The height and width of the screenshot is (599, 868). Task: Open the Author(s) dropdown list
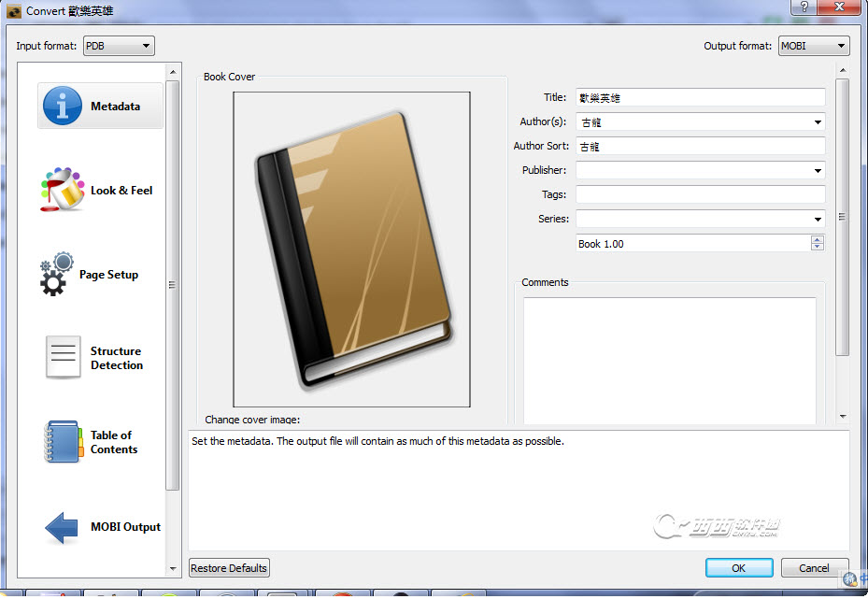pos(818,121)
